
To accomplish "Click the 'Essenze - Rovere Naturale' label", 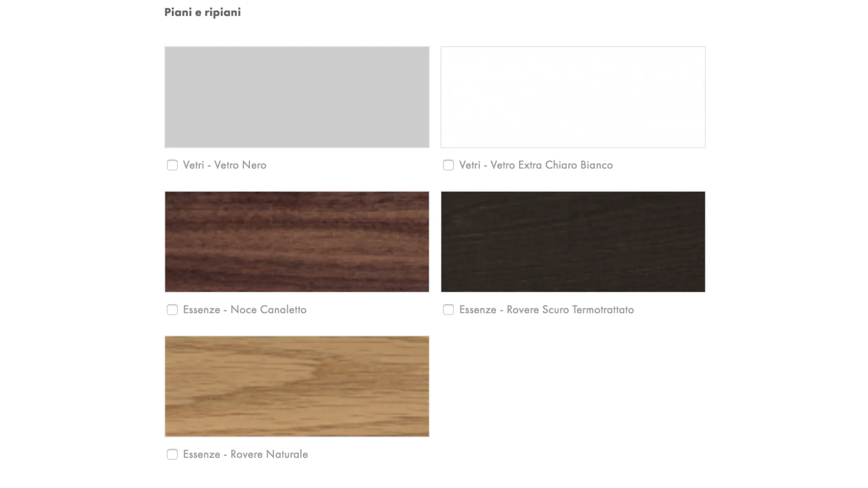I will click(x=245, y=454).
